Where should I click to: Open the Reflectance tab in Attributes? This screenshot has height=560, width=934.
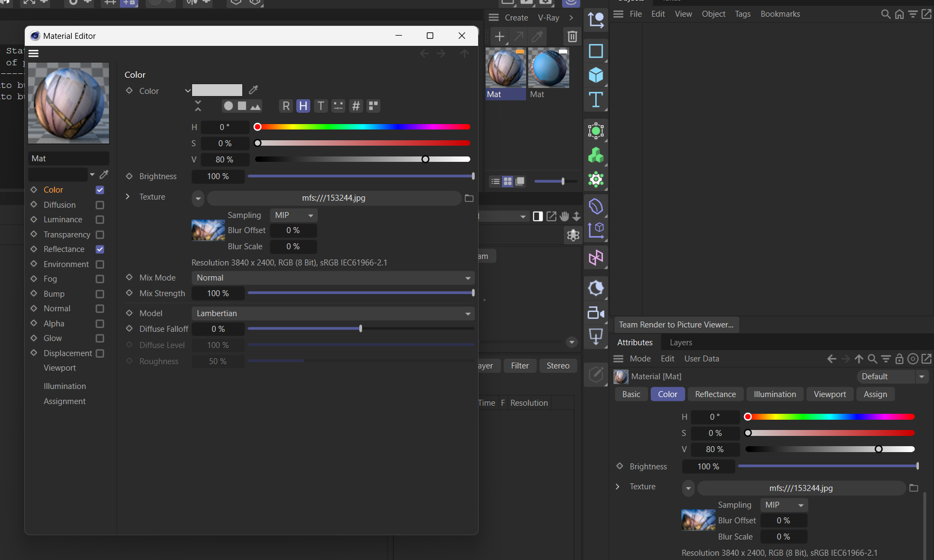[715, 394]
